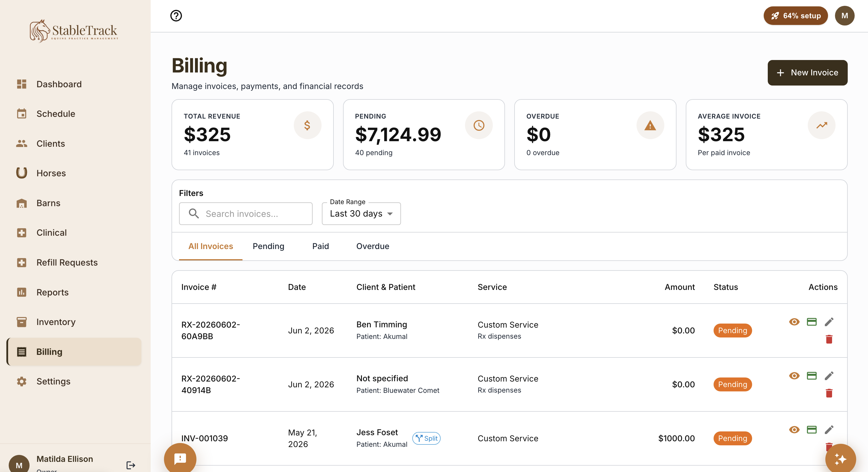Open the Horses section
The height and width of the screenshot is (472, 868).
click(74, 173)
